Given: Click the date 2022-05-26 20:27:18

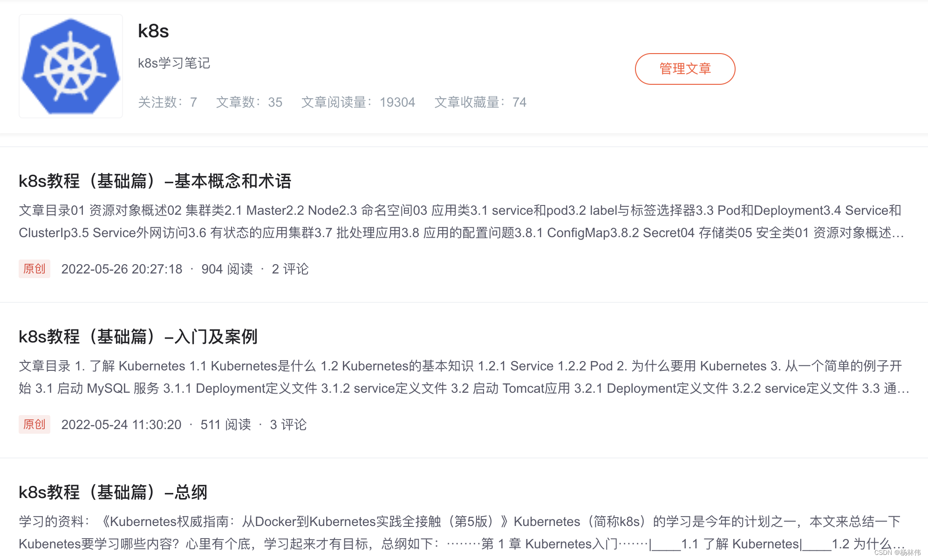Looking at the screenshot, I should click(122, 269).
